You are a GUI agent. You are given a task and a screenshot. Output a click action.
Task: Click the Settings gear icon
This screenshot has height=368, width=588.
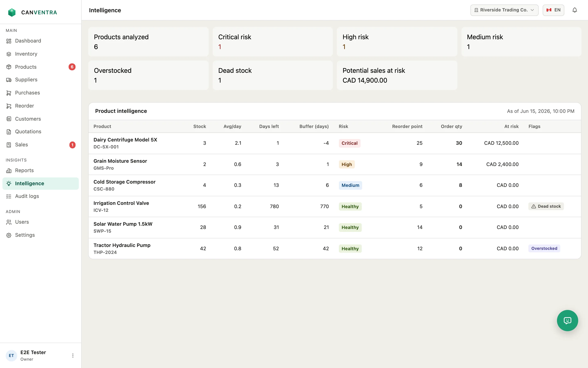pos(9,235)
